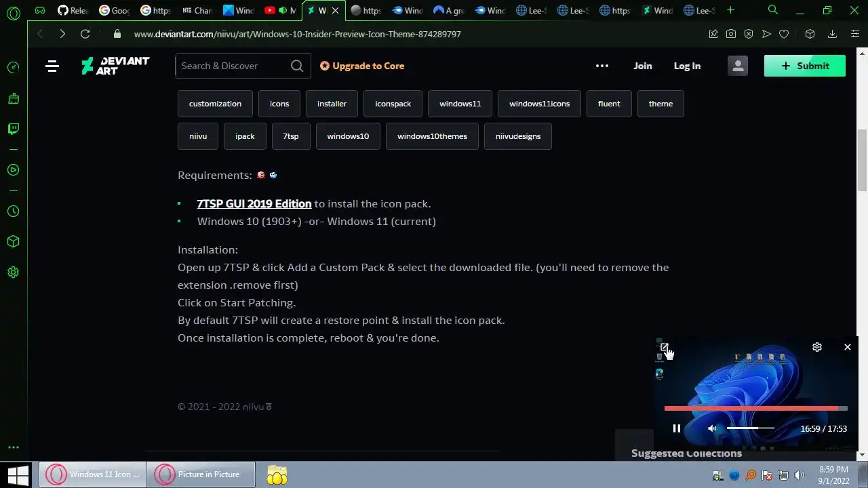
Task: Open Extensions cube icon in sidebar
Action: pos(13,241)
